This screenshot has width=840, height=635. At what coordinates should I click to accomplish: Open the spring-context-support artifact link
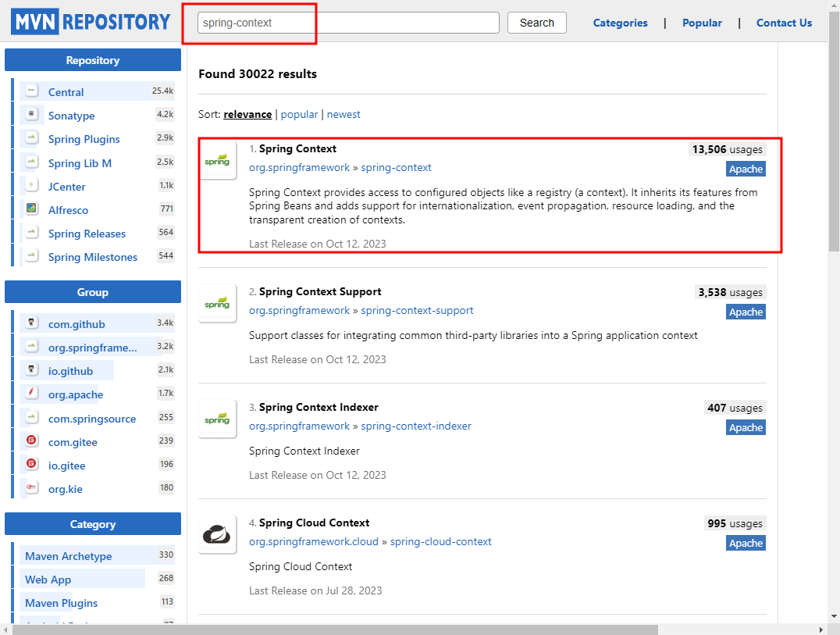417,311
